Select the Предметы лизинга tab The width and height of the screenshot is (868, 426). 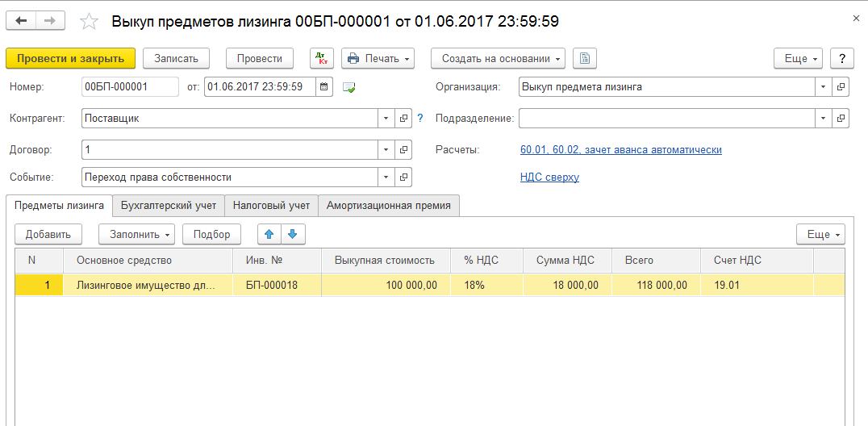click(x=59, y=205)
